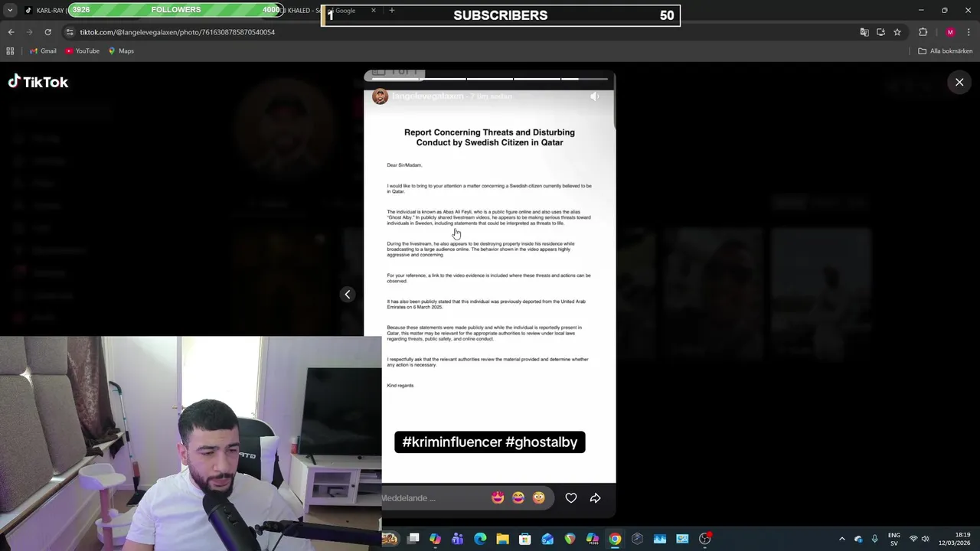Open langelevegalaxen profile avatar
980x551 pixels.
point(380,96)
